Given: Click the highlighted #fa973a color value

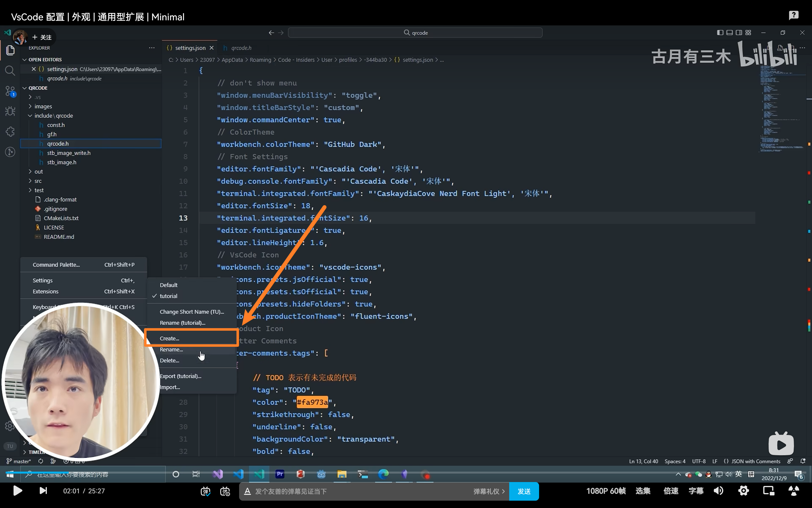Looking at the screenshot, I should [312, 402].
